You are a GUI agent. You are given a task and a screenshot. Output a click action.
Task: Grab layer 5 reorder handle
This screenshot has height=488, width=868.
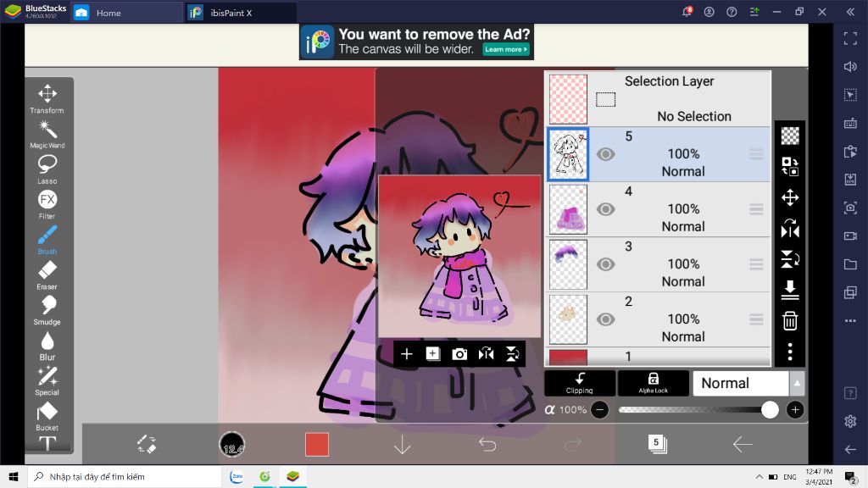coord(756,154)
